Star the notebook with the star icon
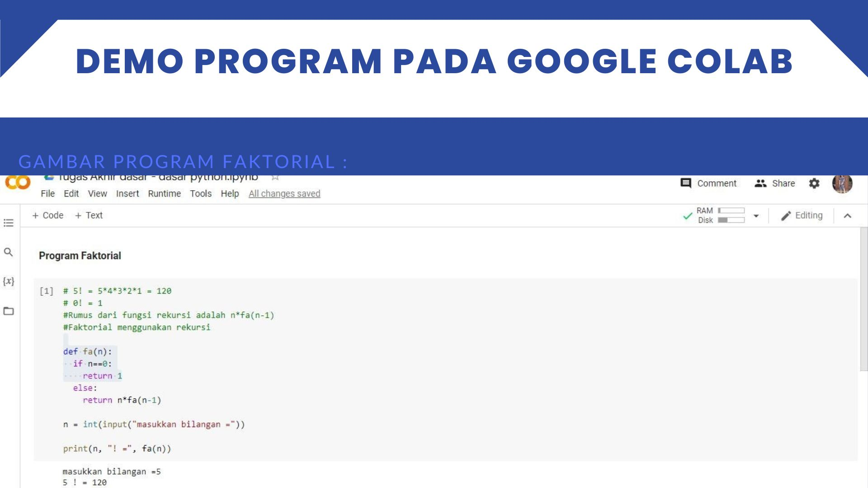868x488 pixels. tap(275, 178)
